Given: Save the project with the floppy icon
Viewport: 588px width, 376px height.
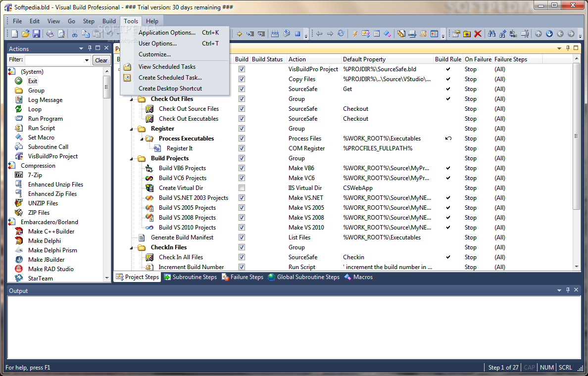Looking at the screenshot, I should (36, 34).
